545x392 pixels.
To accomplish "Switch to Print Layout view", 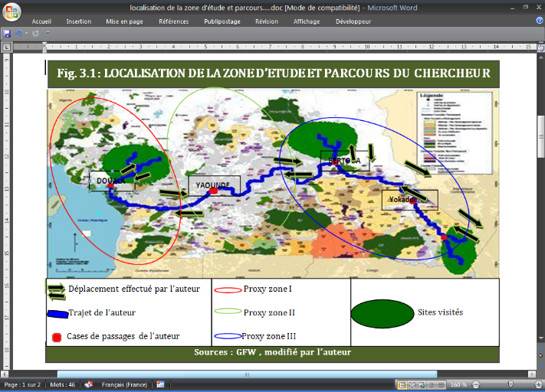I will pyautogui.click(x=402, y=384).
